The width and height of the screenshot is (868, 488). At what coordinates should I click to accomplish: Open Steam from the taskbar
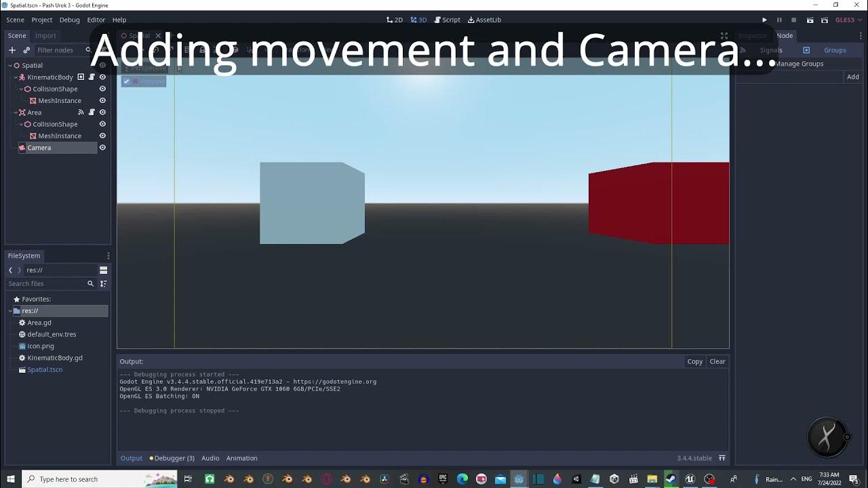coord(671,479)
